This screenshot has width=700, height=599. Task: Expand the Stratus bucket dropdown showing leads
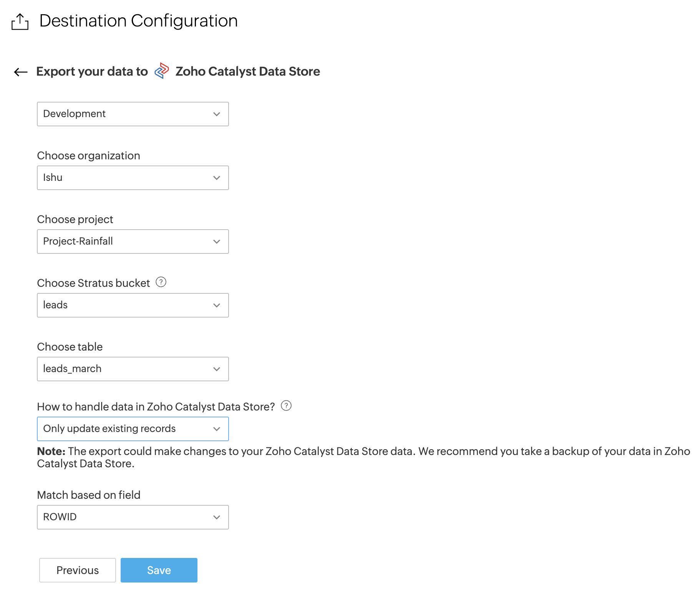click(133, 305)
